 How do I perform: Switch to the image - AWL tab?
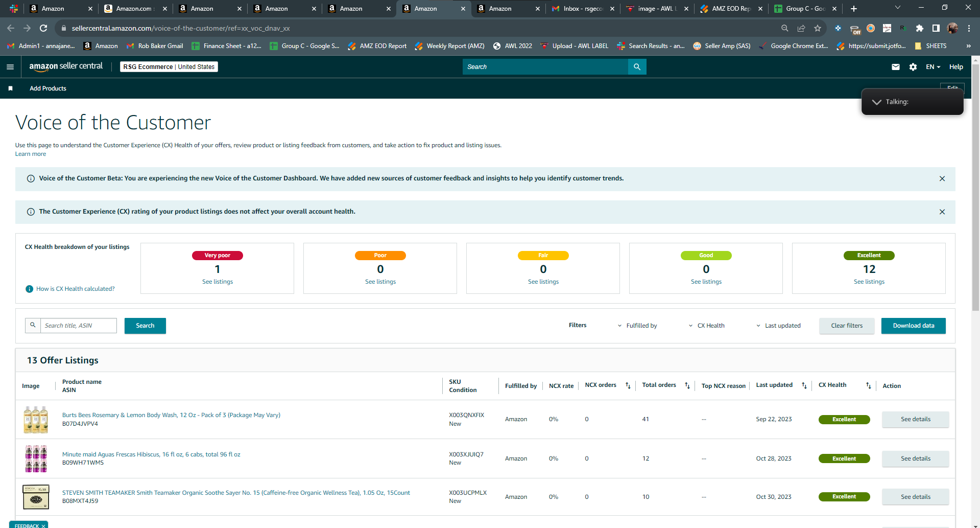tap(657, 9)
